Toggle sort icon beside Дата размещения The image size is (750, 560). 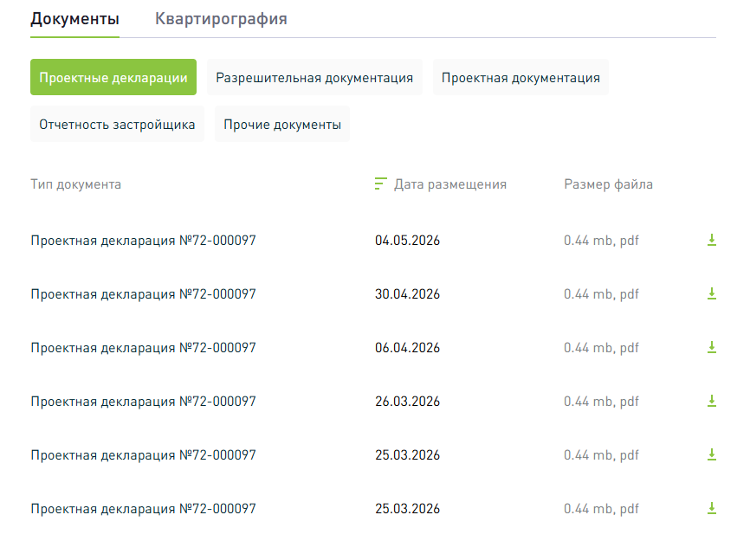380,184
